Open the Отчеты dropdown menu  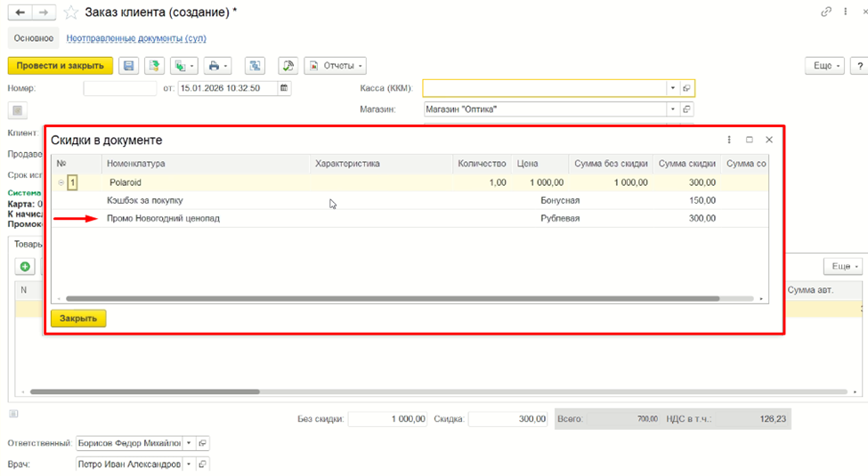pos(336,66)
